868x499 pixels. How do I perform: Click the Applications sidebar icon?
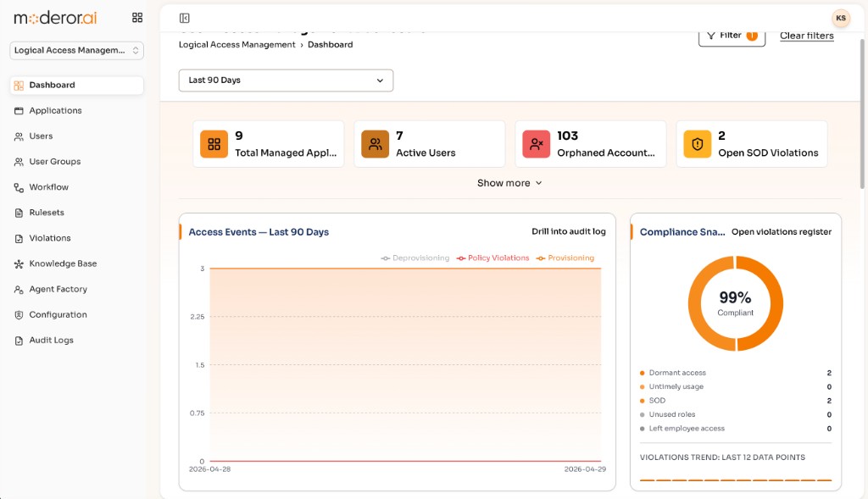click(x=19, y=111)
